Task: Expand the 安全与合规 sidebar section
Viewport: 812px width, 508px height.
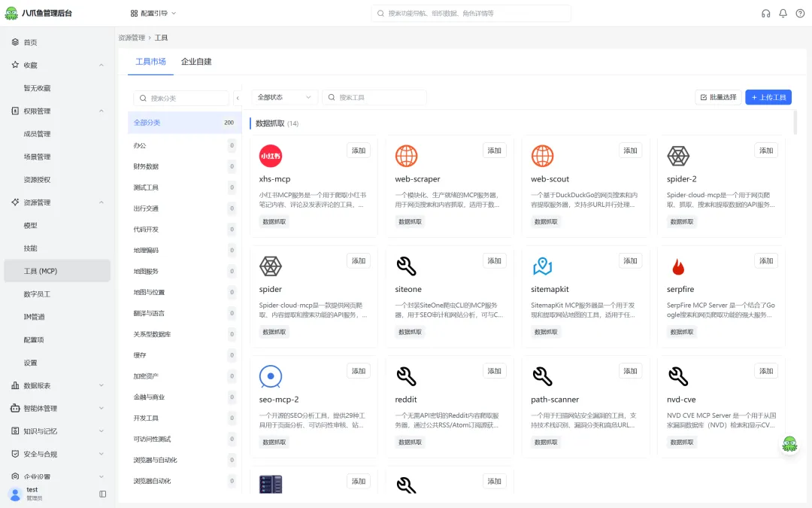Action: tap(101, 454)
